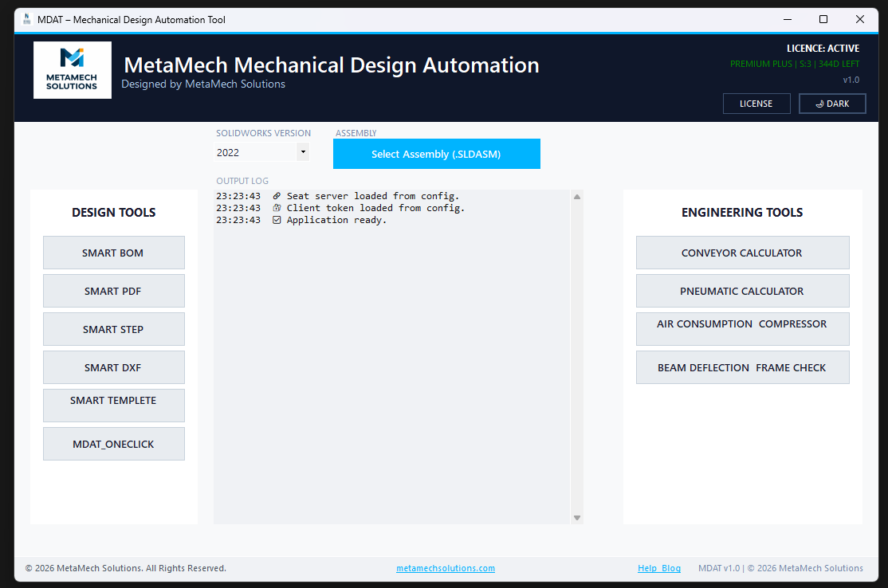Screen dimensions: 888x588
Task: Click the 'LICENCE: ACTIVE' status text
Action: [x=823, y=48]
